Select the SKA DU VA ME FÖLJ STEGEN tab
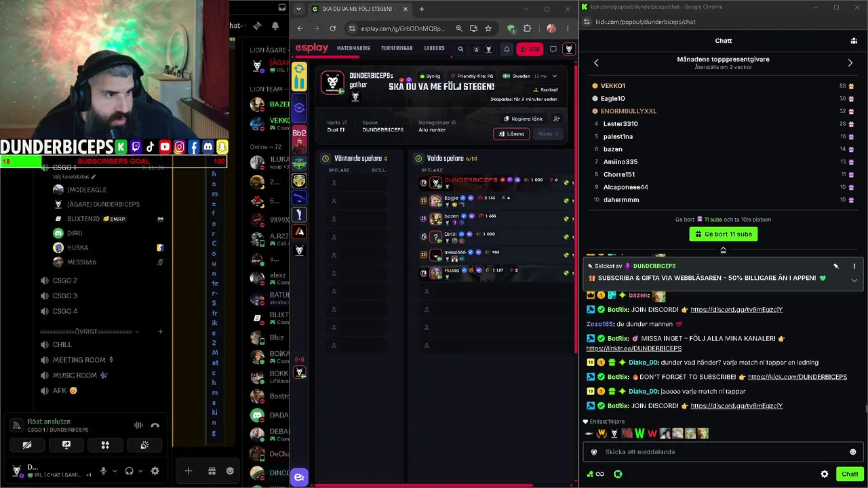 click(x=358, y=9)
